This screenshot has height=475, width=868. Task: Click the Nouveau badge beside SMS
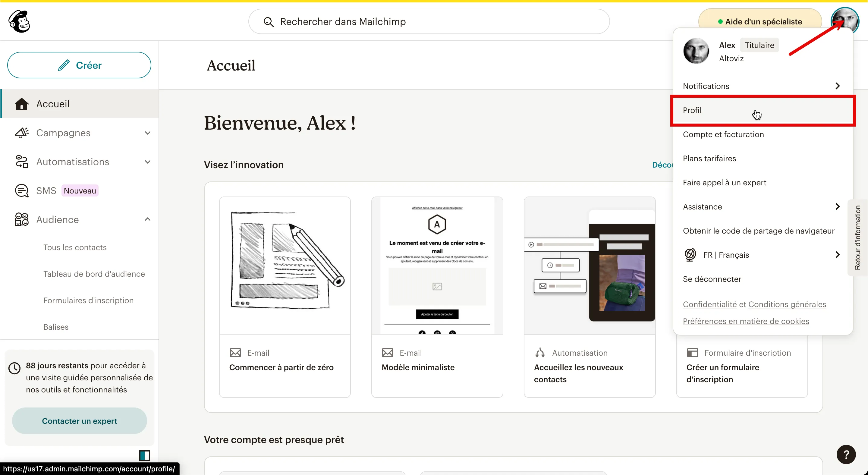(x=80, y=191)
